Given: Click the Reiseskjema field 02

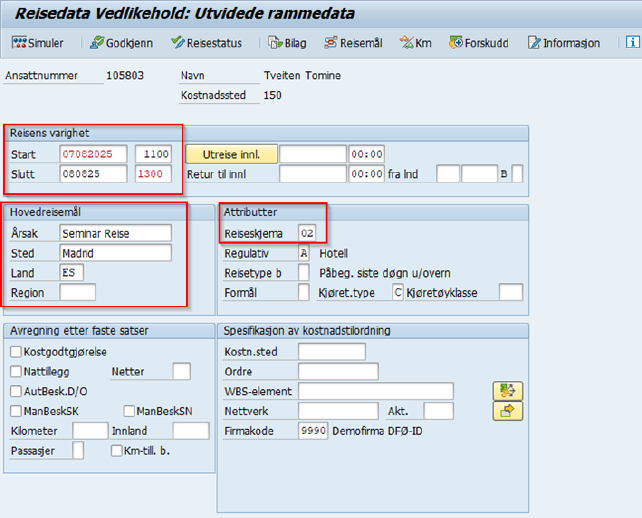Looking at the screenshot, I should click(x=307, y=233).
